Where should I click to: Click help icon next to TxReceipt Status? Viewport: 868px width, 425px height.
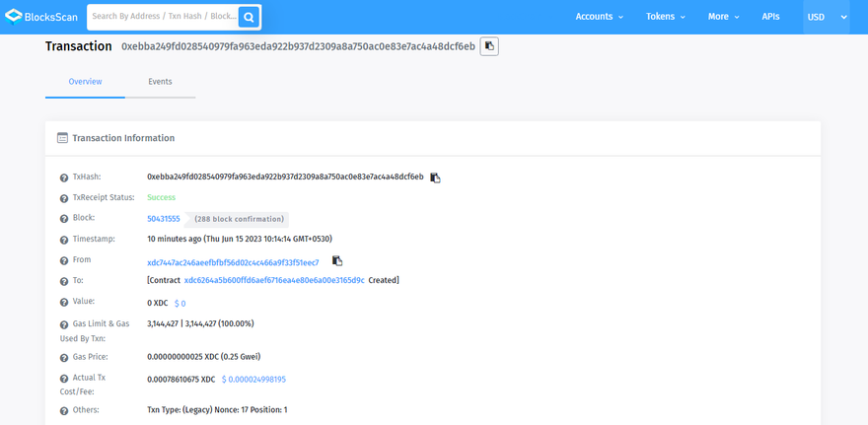click(64, 198)
